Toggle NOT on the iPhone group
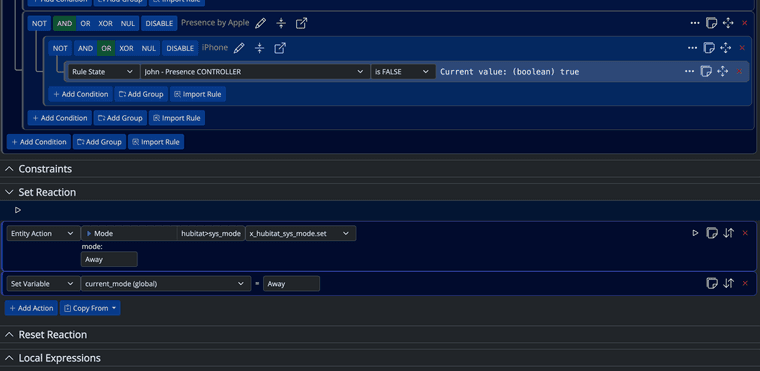This screenshot has height=371, width=760. (x=60, y=48)
